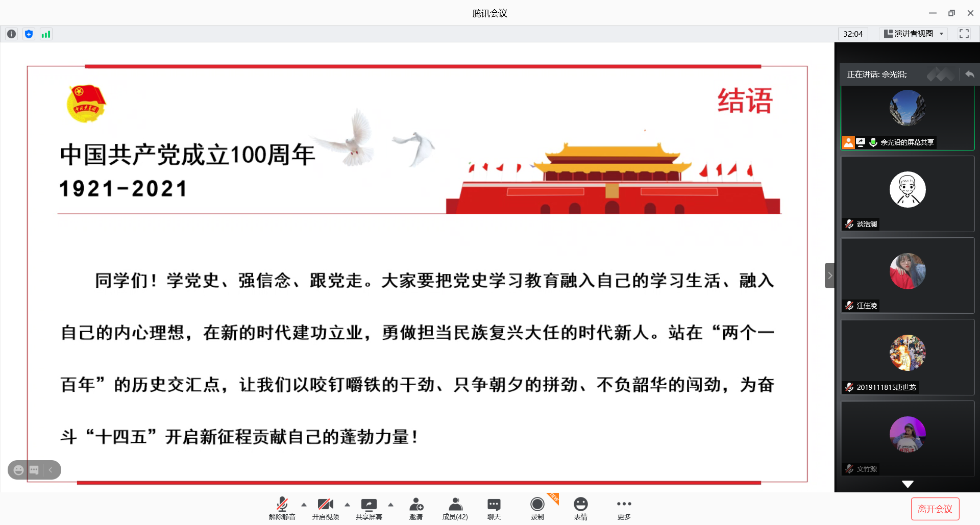This screenshot has height=525, width=980.
Task: Expand audio options arrow beside microphone
Action: (304, 505)
